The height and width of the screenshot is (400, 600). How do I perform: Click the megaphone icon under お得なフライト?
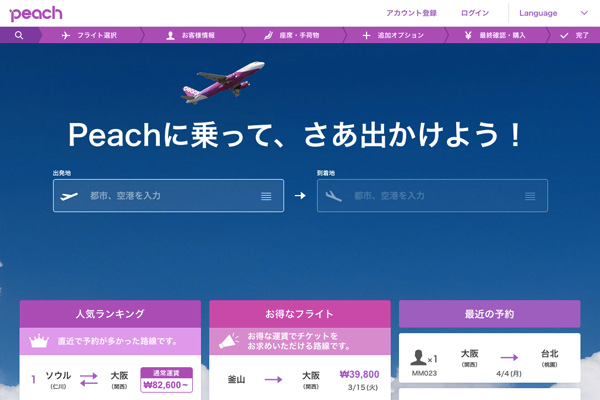tap(229, 341)
